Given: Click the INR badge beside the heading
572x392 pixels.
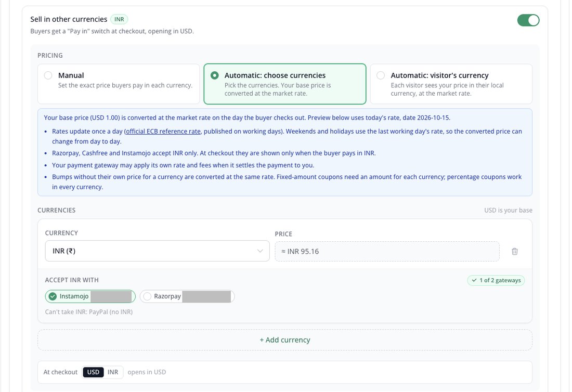Looking at the screenshot, I should pos(119,19).
